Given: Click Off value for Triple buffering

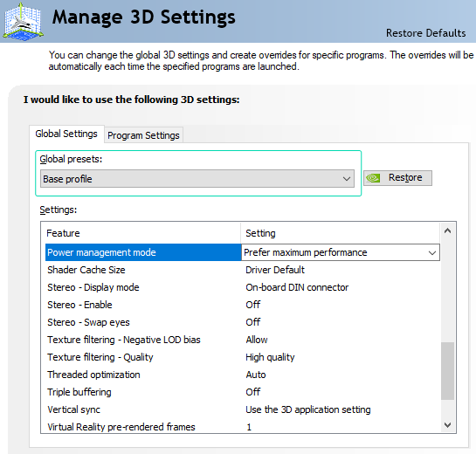Looking at the screenshot, I should pyautogui.click(x=253, y=392).
